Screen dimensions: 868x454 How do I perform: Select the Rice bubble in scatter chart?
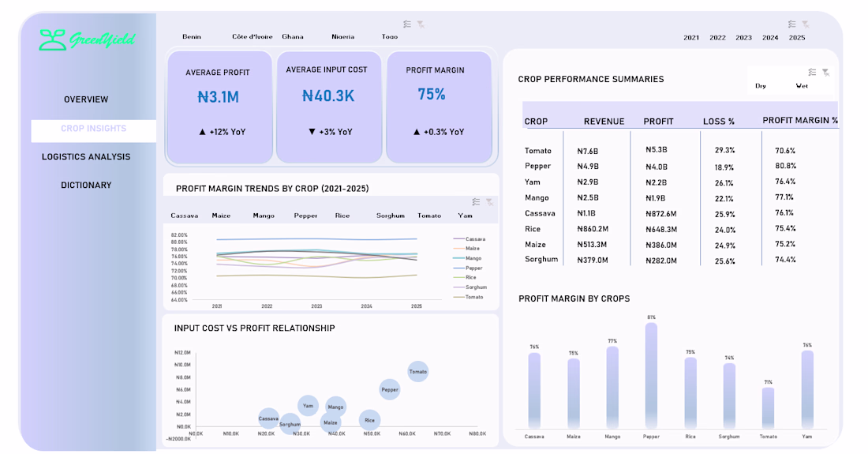369,420
